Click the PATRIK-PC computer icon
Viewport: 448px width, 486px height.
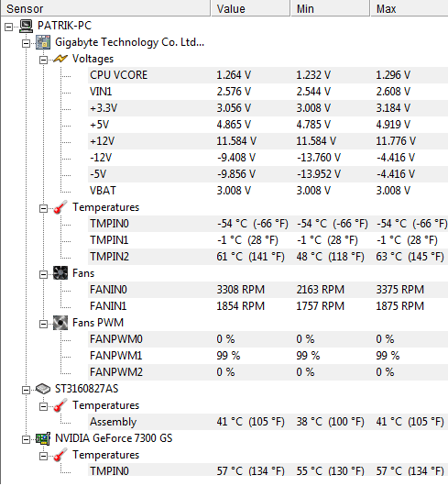tap(26, 26)
